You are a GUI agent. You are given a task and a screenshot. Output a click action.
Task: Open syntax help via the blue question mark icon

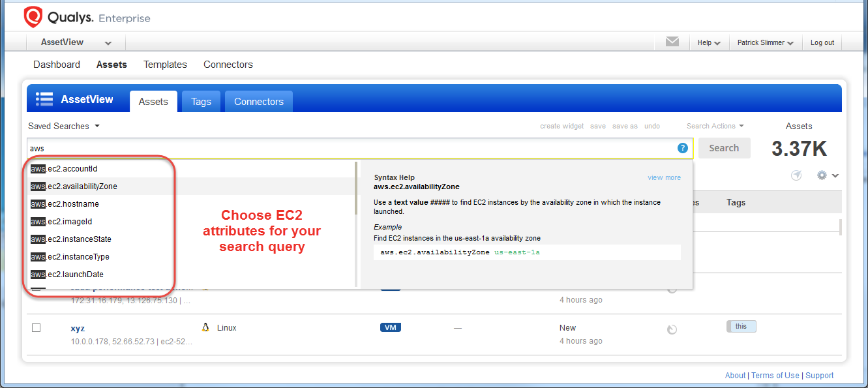[x=682, y=148]
